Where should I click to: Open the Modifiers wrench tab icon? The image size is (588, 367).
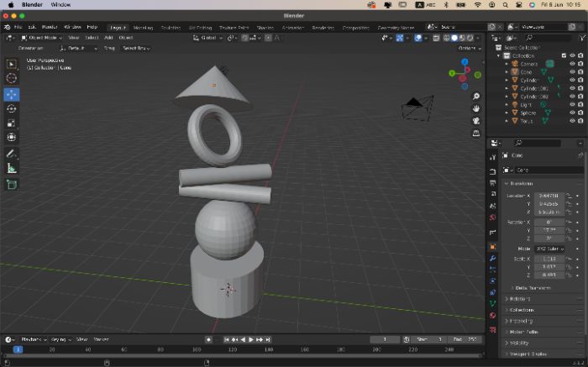[x=493, y=259]
